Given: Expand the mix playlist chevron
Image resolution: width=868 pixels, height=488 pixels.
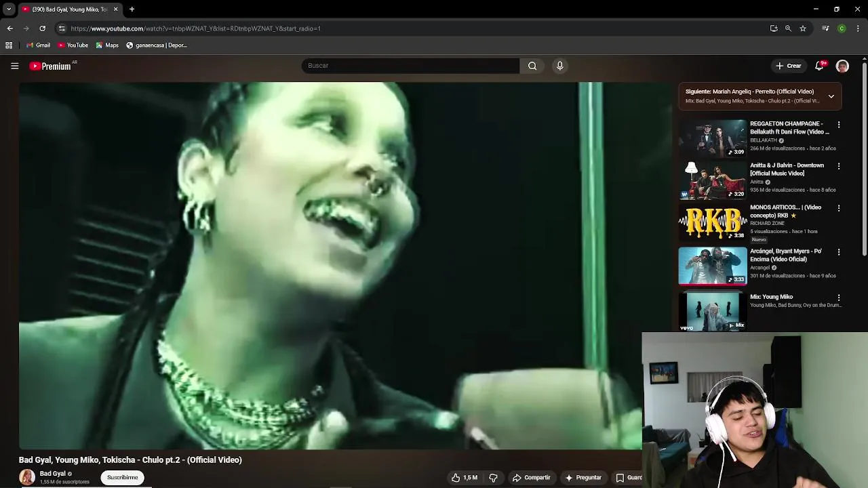Looking at the screenshot, I should click(x=831, y=96).
